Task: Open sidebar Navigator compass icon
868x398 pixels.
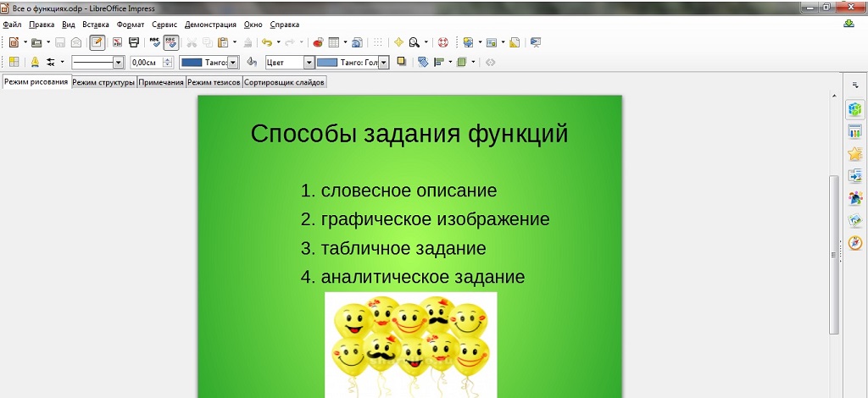Action: (855, 243)
